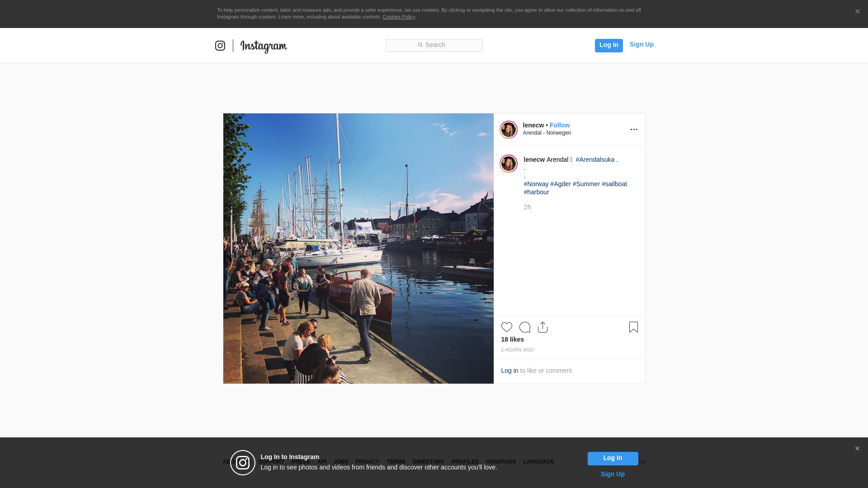Like the post with heart icon
This screenshot has height=488, width=868.
click(x=507, y=327)
